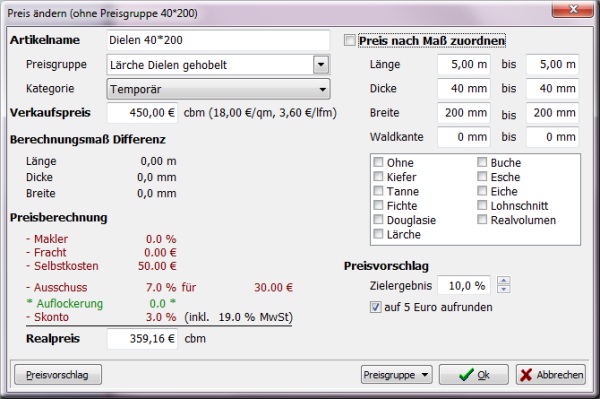
Task: Click the Realpreis 359,16 € field
Action: tap(142, 339)
